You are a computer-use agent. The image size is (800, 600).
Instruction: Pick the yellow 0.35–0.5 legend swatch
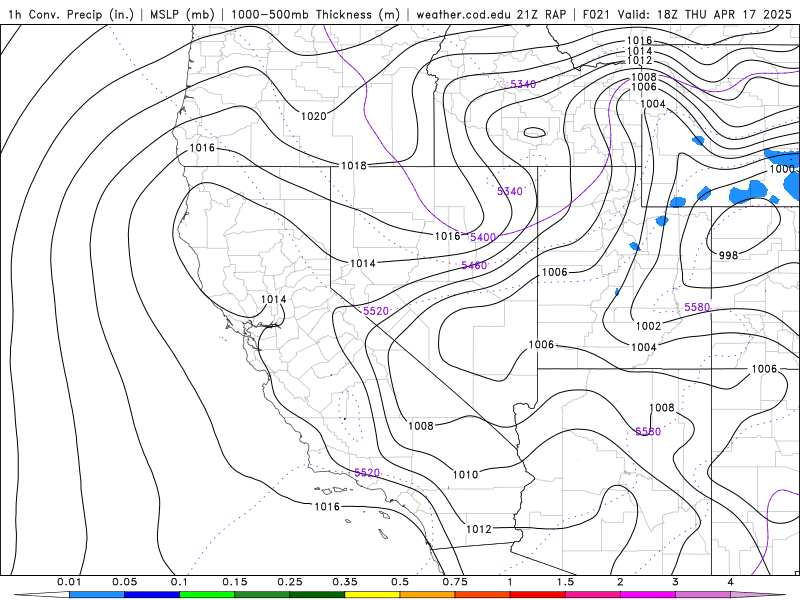372,595
